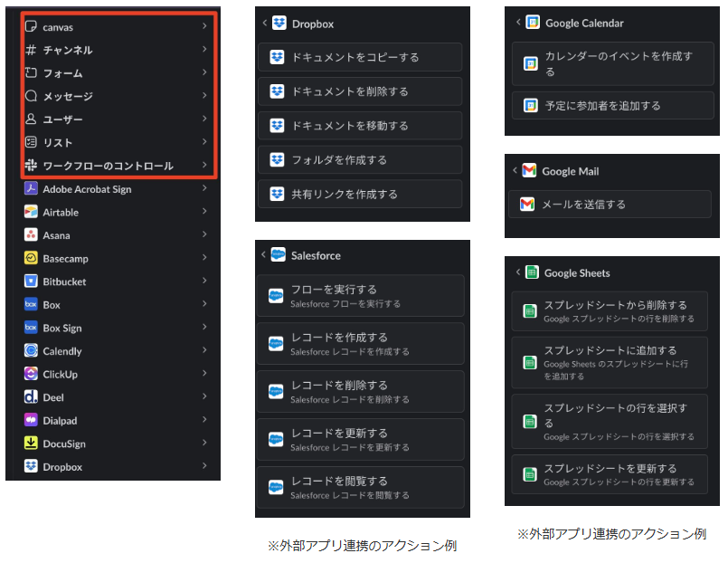Pick スプレッドシートの行を選択する action

610,421
